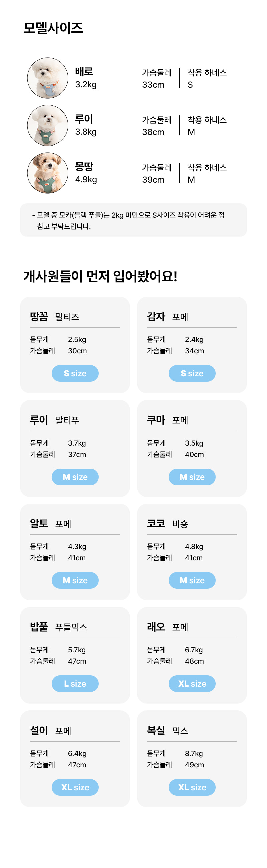This screenshot has width=267, height=868.
Task: Click the S size badge on 감자's card
Action: tap(192, 373)
